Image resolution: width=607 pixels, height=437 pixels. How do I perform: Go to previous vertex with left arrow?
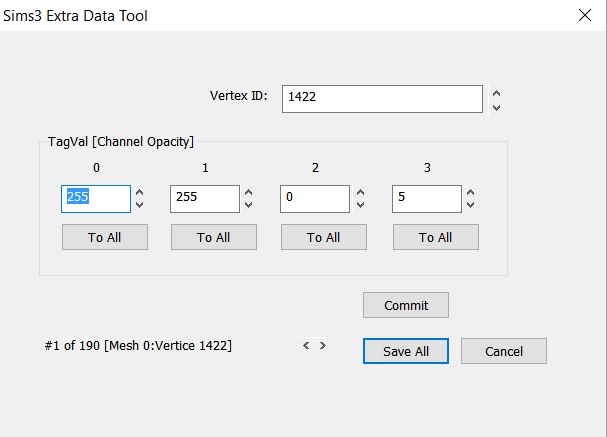306,345
